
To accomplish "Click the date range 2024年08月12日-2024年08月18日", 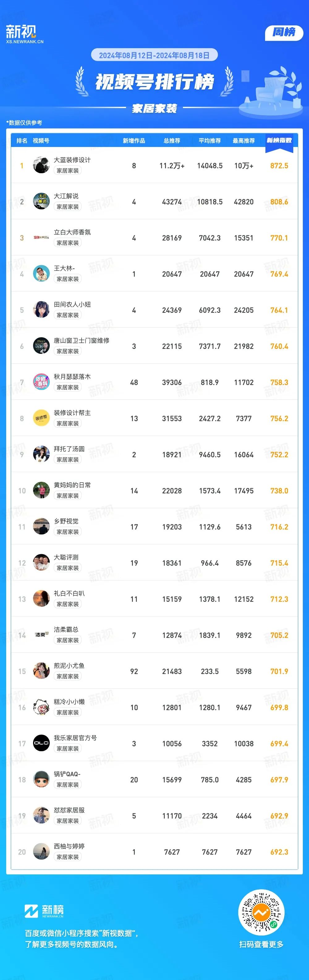I will tap(154, 56).
